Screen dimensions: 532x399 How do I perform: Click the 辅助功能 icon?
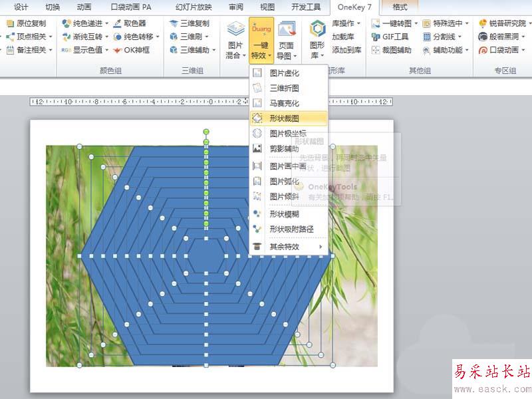426,51
